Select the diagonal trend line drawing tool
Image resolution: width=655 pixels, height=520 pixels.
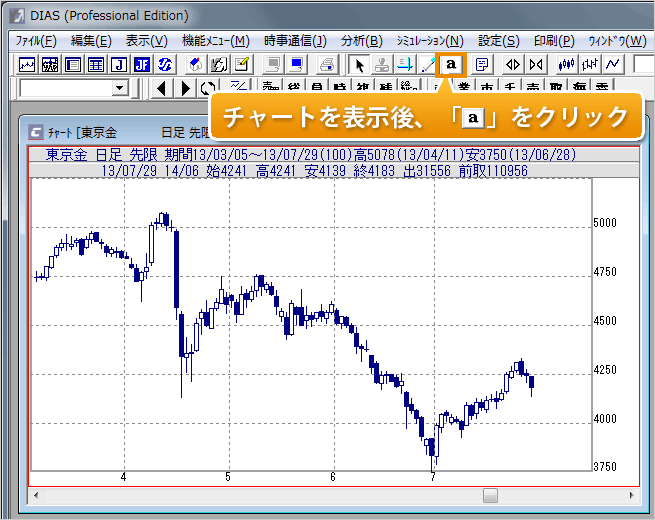(x=428, y=64)
